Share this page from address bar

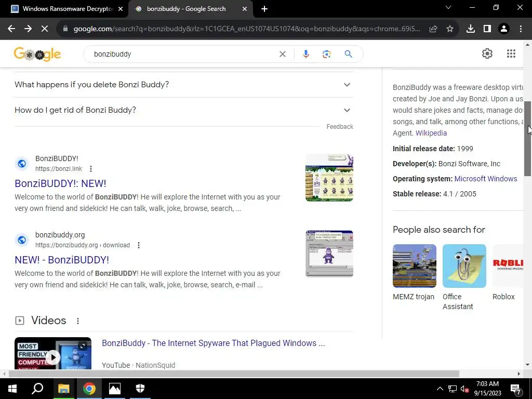[433, 29]
